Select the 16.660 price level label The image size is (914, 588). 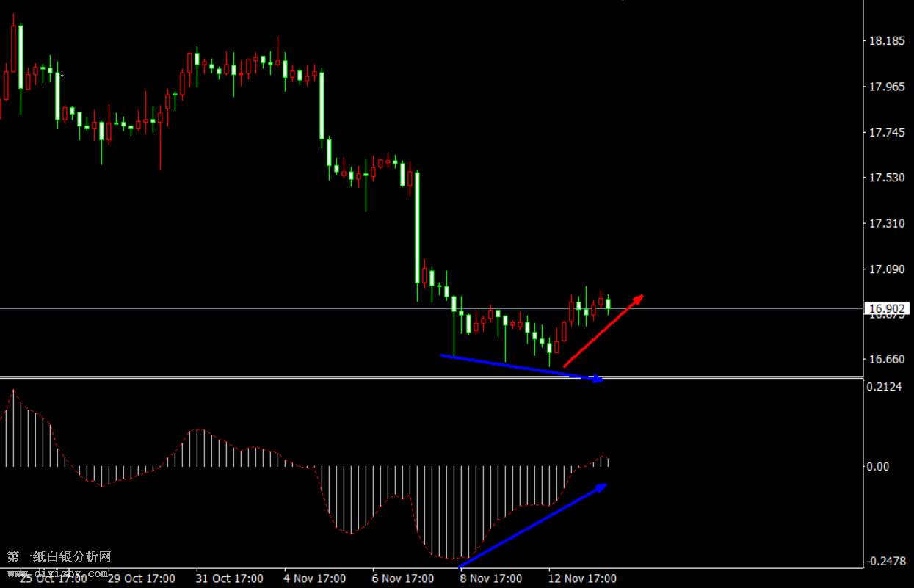click(886, 359)
